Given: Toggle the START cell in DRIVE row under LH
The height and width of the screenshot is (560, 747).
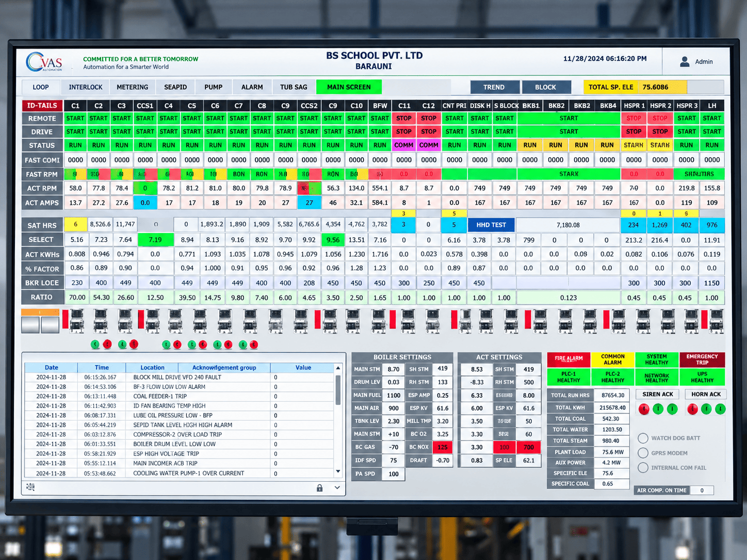Looking at the screenshot, I should click(x=712, y=131).
